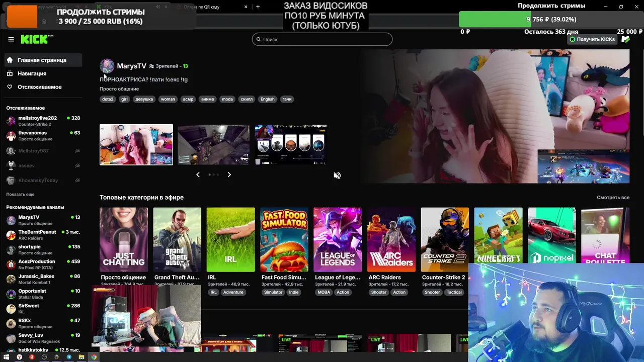This screenshot has width=644, height=362.
Task: Click the Simulator tag under Fast Food Simulator
Action: pyautogui.click(x=273, y=292)
